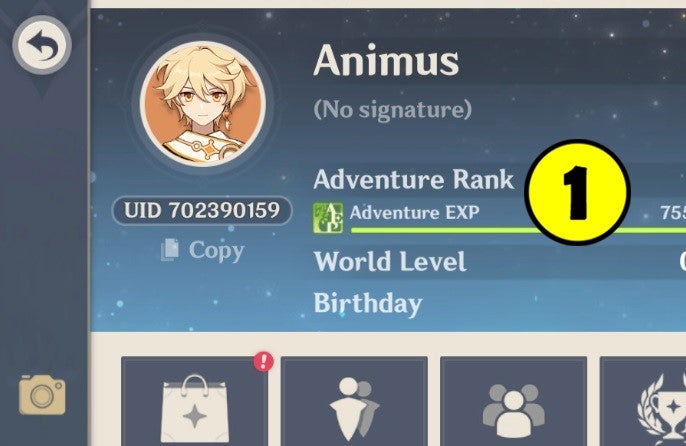Edit the (No signature) text
Image resolution: width=686 pixels, height=446 pixels.
pyautogui.click(x=392, y=109)
